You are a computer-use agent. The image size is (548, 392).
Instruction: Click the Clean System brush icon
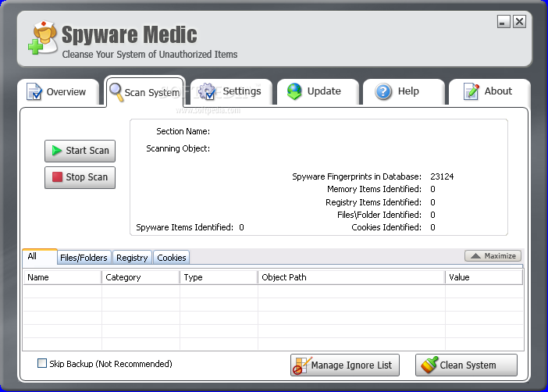tap(429, 365)
